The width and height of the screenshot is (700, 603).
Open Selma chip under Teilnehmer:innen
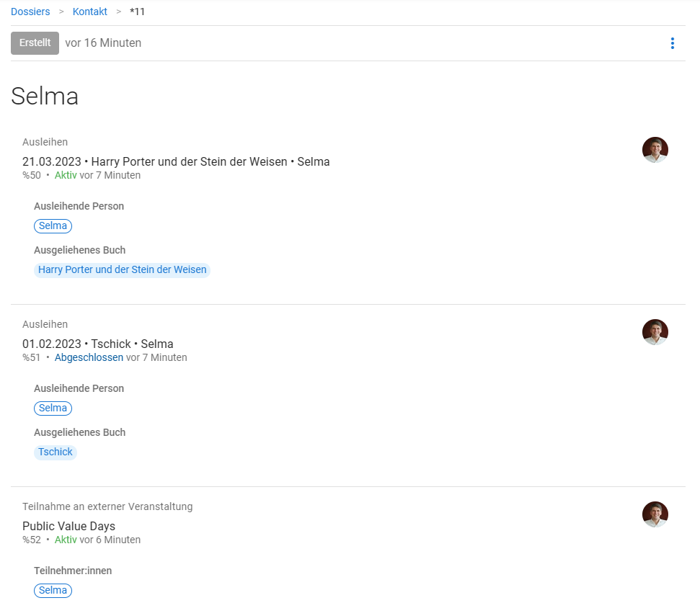pos(53,591)
